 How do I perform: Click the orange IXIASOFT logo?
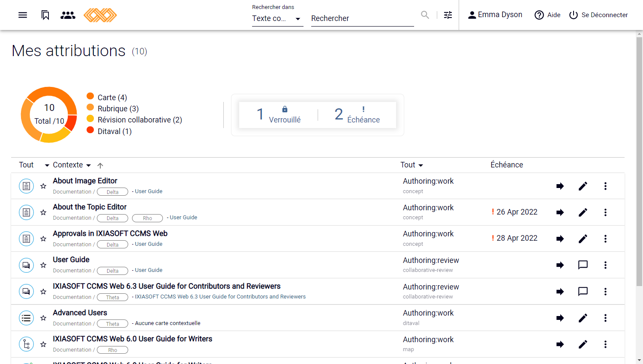tap(100, 15)
